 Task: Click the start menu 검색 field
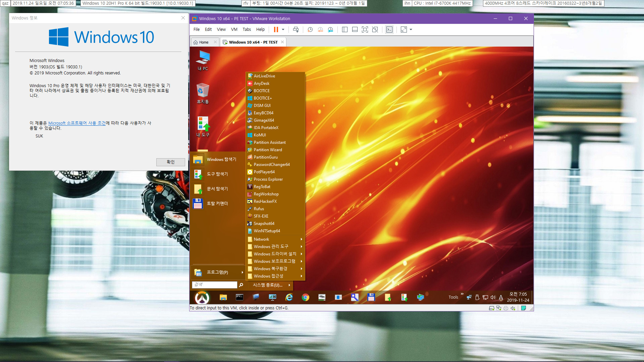[215, 285]
